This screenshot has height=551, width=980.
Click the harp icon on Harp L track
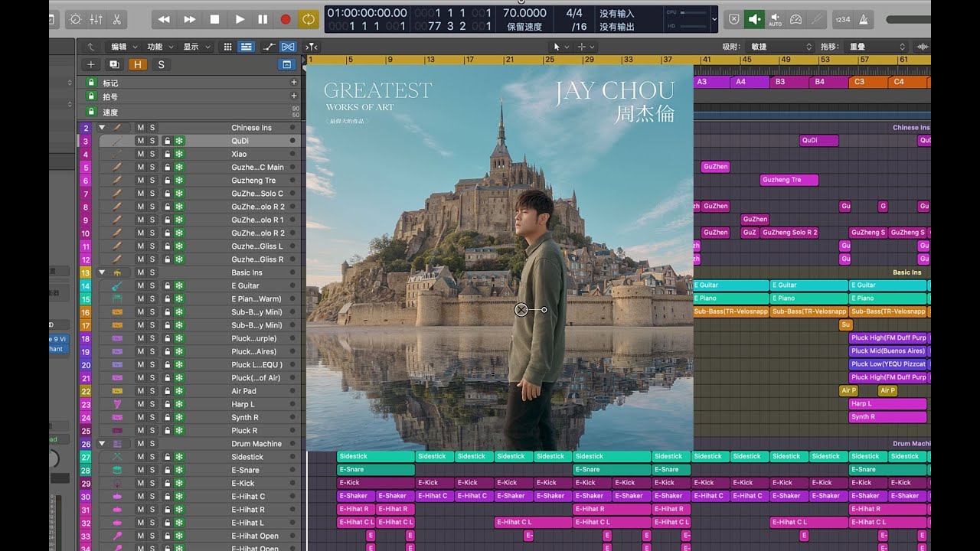[117, 404]
